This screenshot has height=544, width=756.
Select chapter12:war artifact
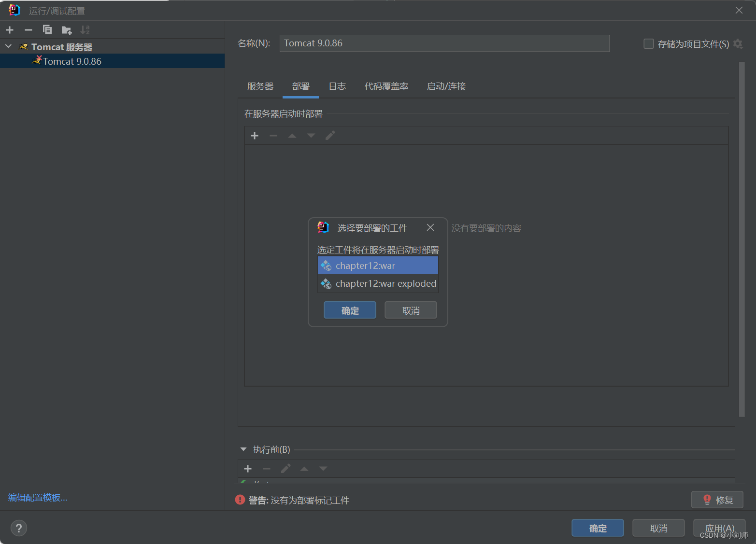click(x=378, y=265)
